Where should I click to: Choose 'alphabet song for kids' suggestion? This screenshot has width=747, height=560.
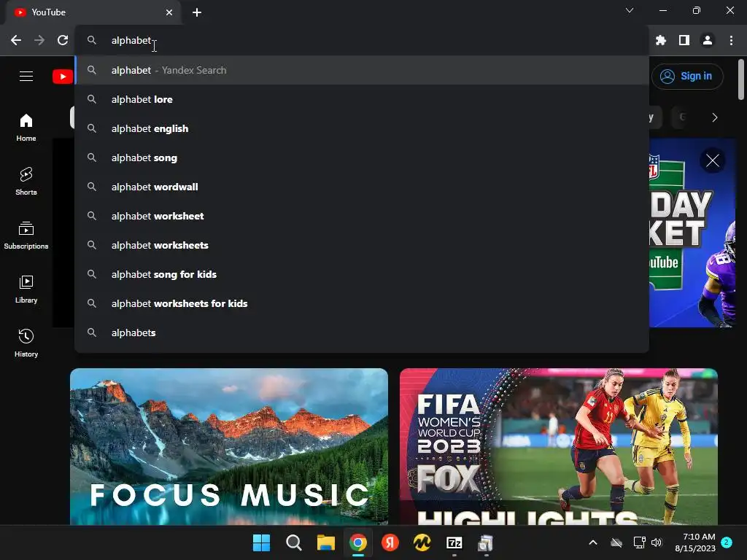tap(362, 274)
